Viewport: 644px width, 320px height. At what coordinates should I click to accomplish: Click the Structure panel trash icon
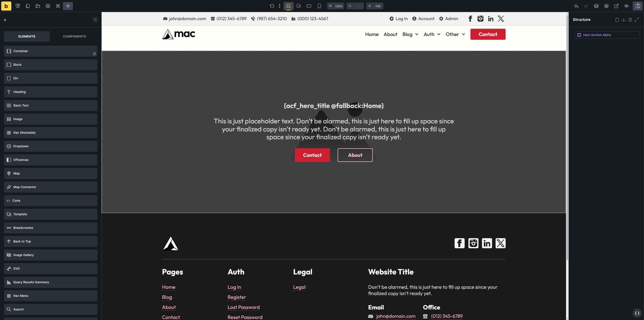(630, 20)
